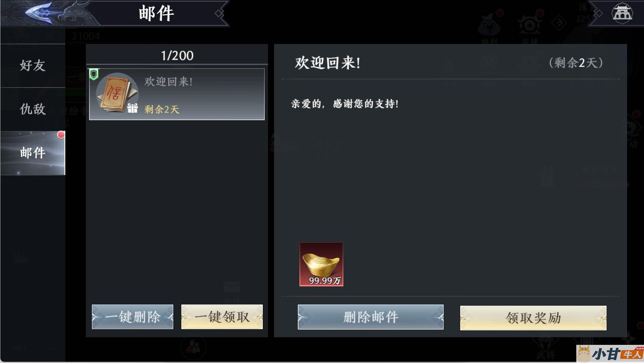The image size is (644, 363).
Task: Open the 好友 friends tab
Action: pos(33,65)
